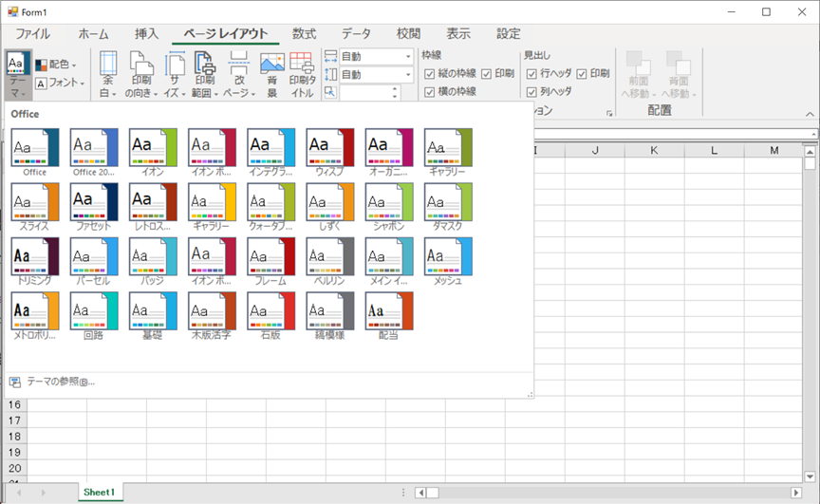Viewport: 820px width, 504px height.
Task: Toggle 横の枠線 checkbox
Action: click(x=429, y=92)
